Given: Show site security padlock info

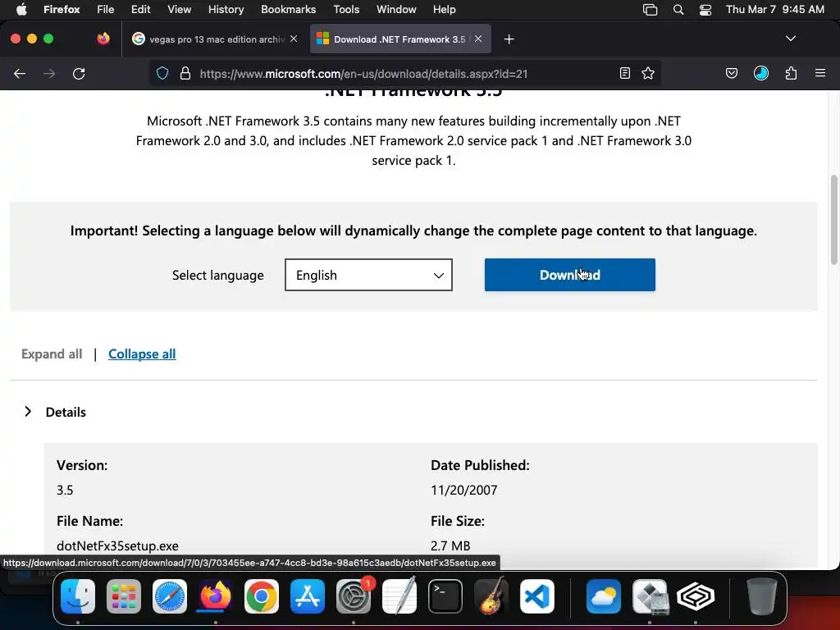Looking at the screenshot, I should pos(185,73).
